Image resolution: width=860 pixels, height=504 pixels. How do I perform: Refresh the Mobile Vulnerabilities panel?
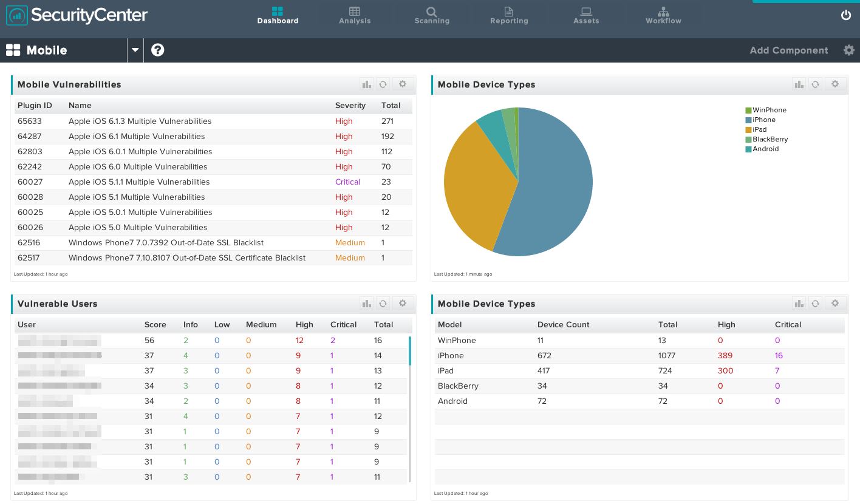point(383,84)
